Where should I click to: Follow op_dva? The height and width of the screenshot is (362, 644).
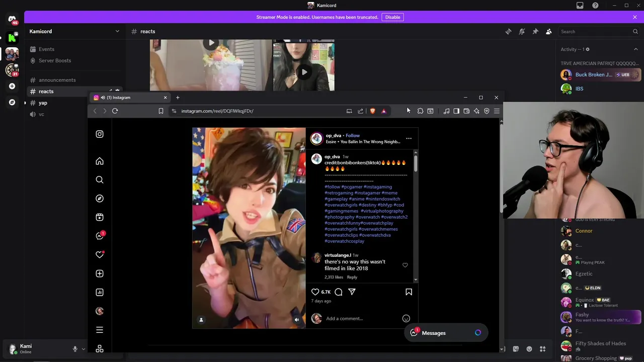coord(353,136)
